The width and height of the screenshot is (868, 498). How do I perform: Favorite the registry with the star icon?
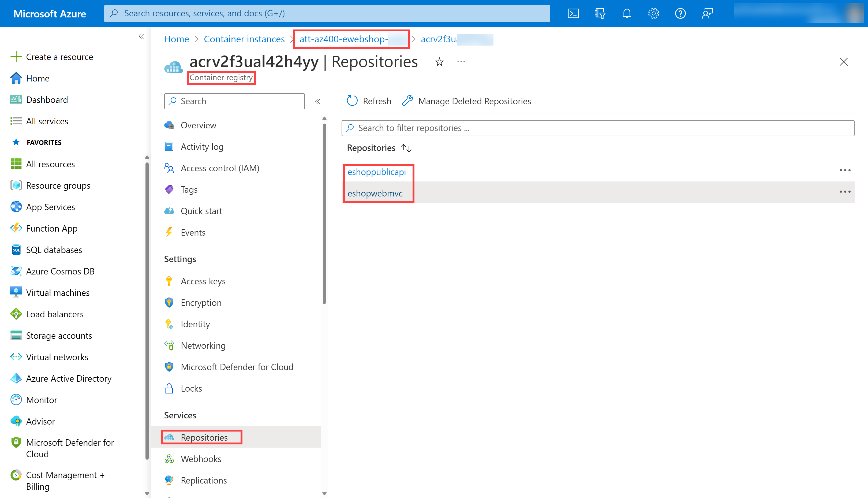(439, 62)
